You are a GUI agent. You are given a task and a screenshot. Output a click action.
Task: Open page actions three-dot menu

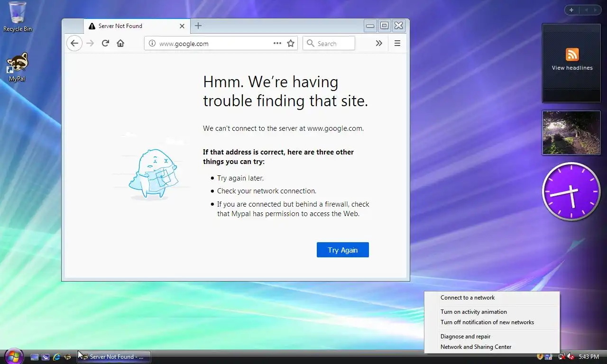[277, 43]
